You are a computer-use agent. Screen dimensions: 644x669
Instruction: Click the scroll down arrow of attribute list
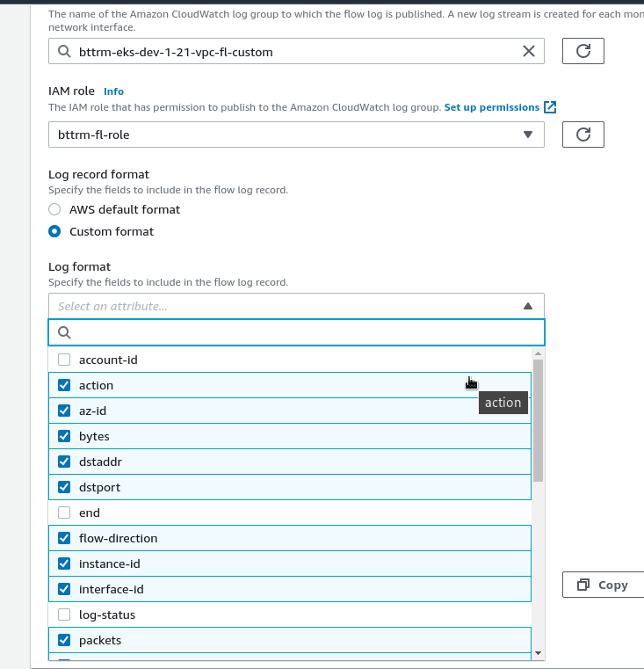pyautogui.click(x=538, y=653)
